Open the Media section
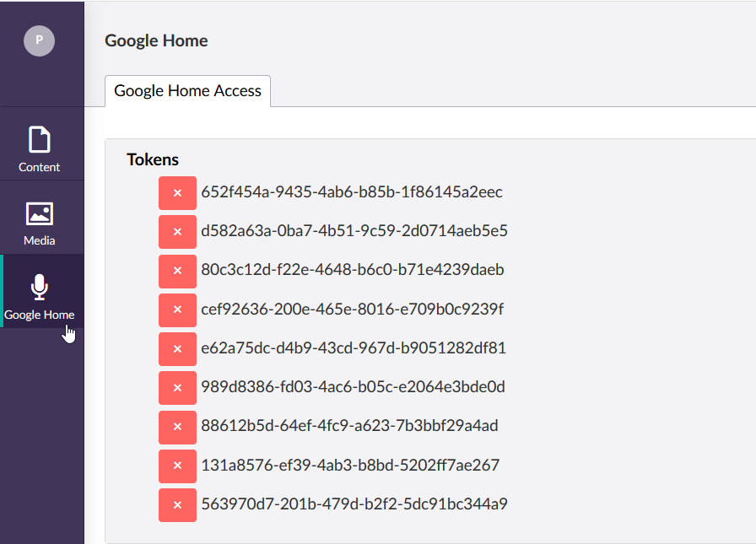Viewport: 756px width, 544px height. tap(39, 224)
